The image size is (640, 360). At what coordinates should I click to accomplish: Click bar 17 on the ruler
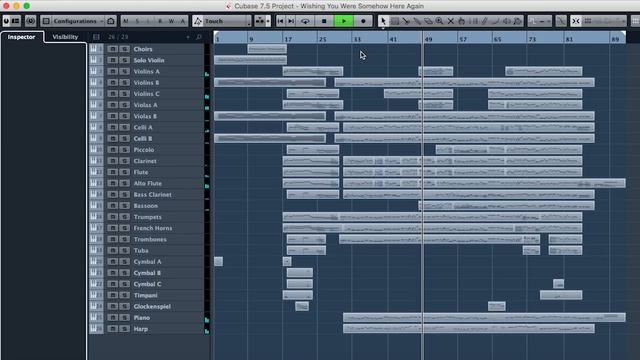coord(288,39)
